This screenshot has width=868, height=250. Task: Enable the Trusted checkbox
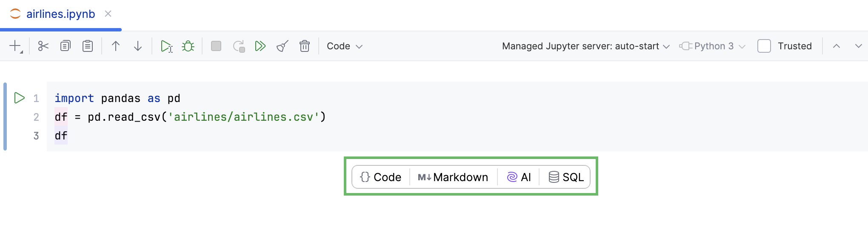764,46
